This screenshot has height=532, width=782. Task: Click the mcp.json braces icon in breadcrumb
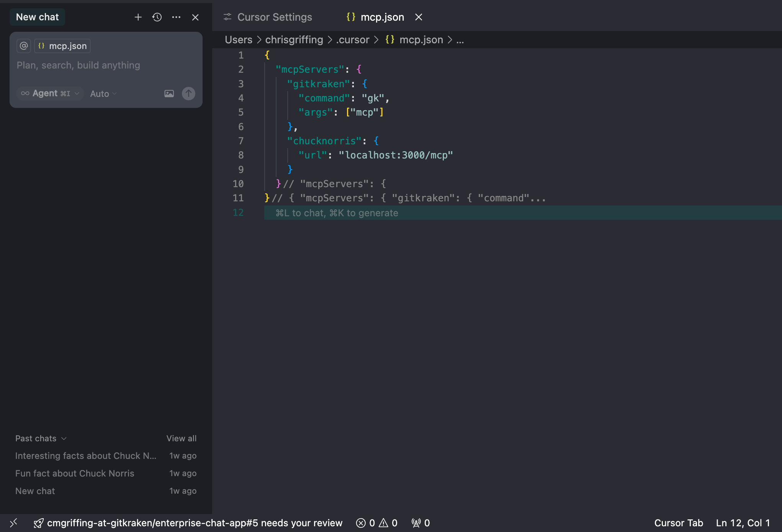click(389, 39)
